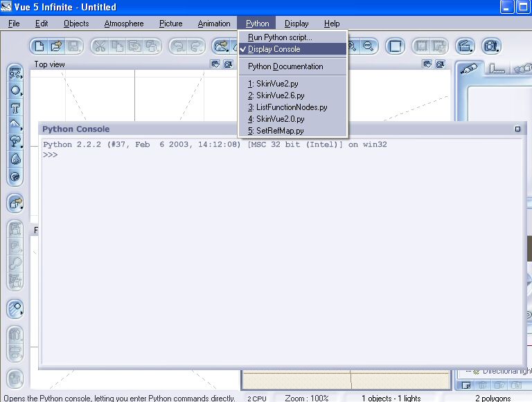Create a new scene with New file icon
This screenshot has width=532, height=402.
[x=39, y=46]
